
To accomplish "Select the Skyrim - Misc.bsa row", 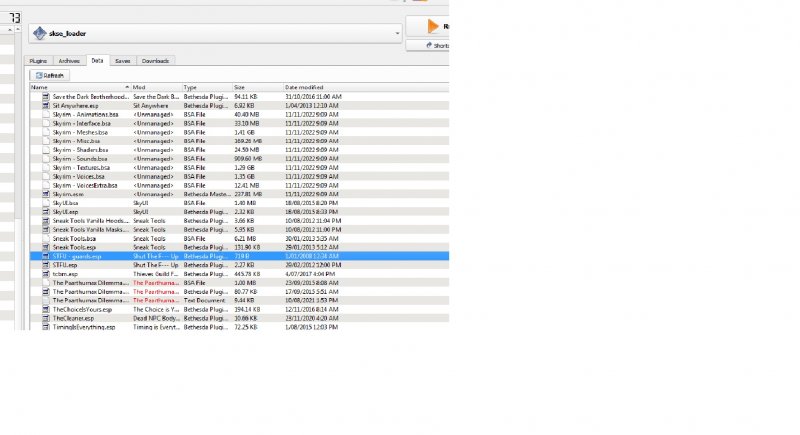I will [239, 141].
